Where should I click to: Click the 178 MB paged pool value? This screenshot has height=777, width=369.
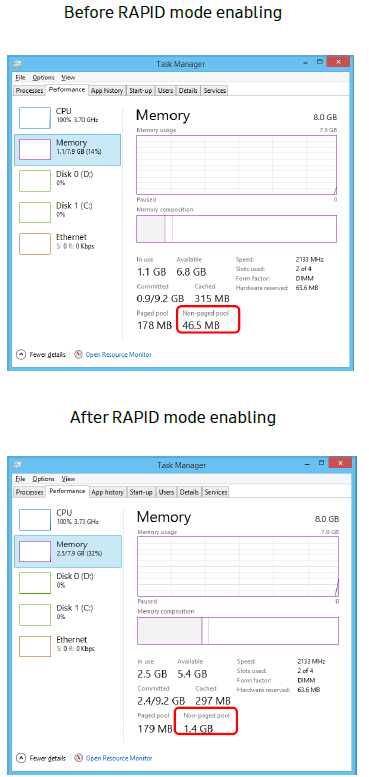[x=155, y=325]
